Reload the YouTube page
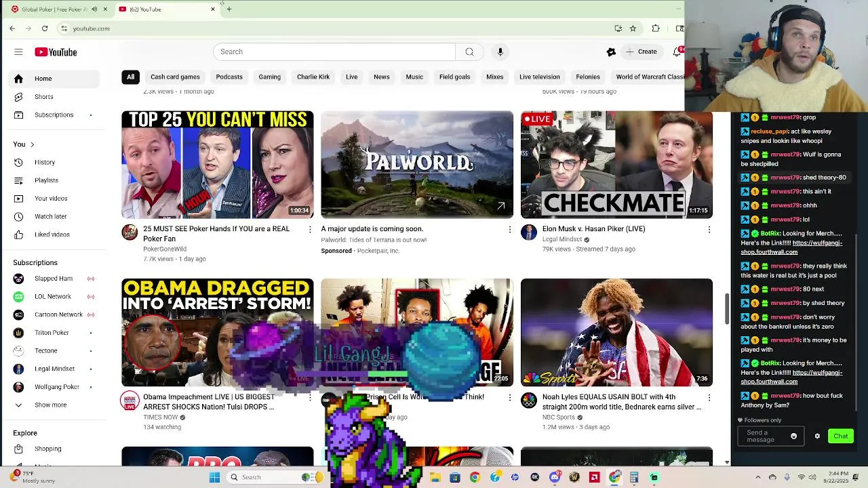 45,28
